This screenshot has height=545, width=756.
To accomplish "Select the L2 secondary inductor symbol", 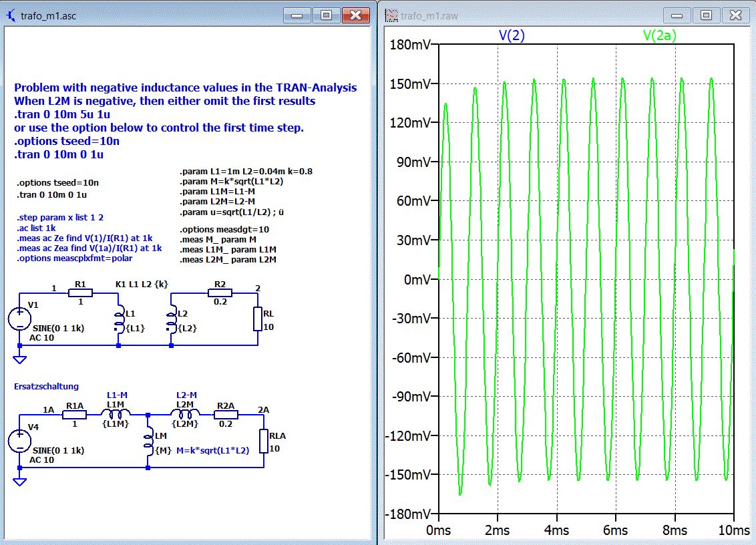I will tap(172, 320).
